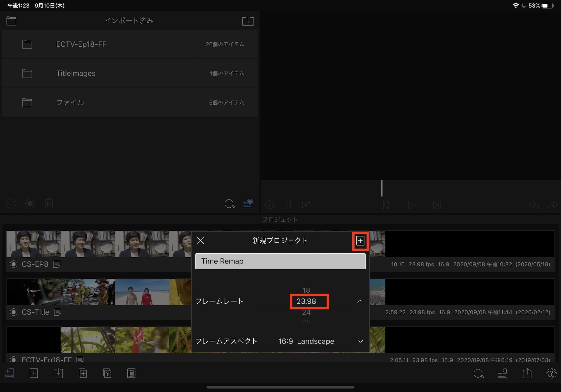Expand the フレームアスペクト dropdown chevron

click(x=360, y=341)
